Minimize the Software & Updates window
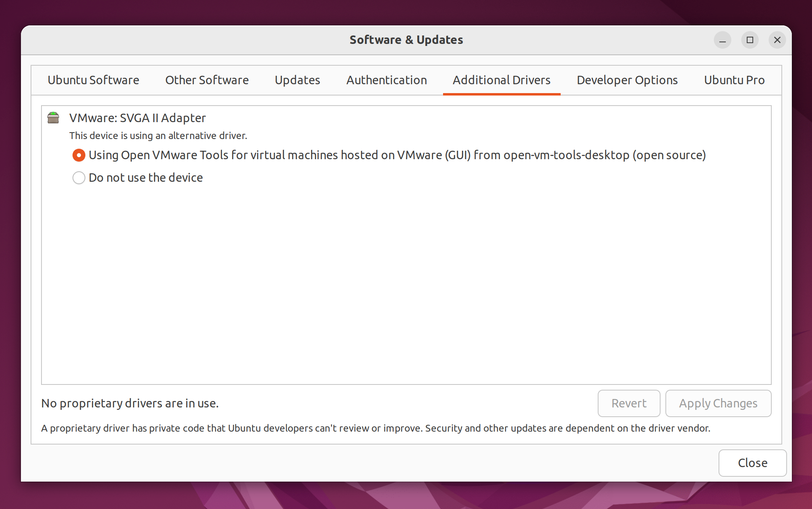This screenshot has height=509, width=812. pos(723,40)
